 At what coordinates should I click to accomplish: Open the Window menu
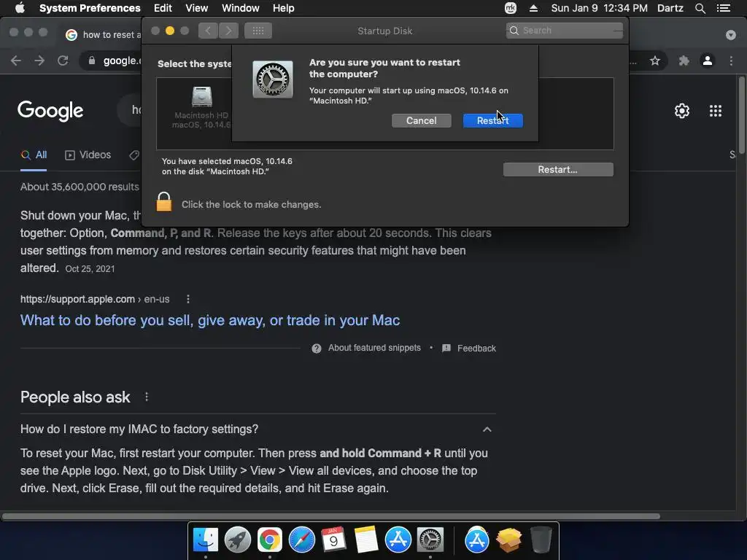click(241, 8)
